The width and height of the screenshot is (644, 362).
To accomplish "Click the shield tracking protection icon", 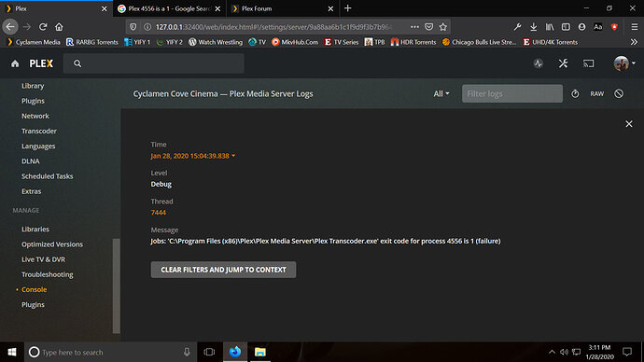I will coord(133,27).
